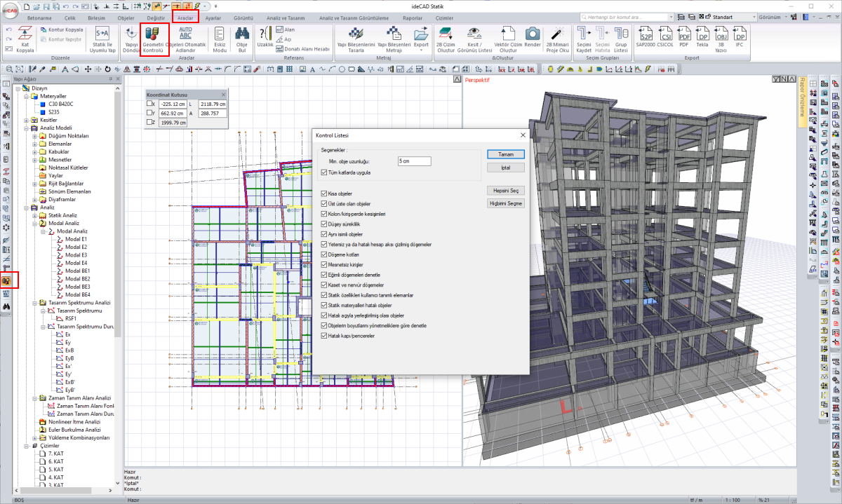Click the Render camera icon
The height and width of the screenshot is (504, 842).
coord(533,34)
